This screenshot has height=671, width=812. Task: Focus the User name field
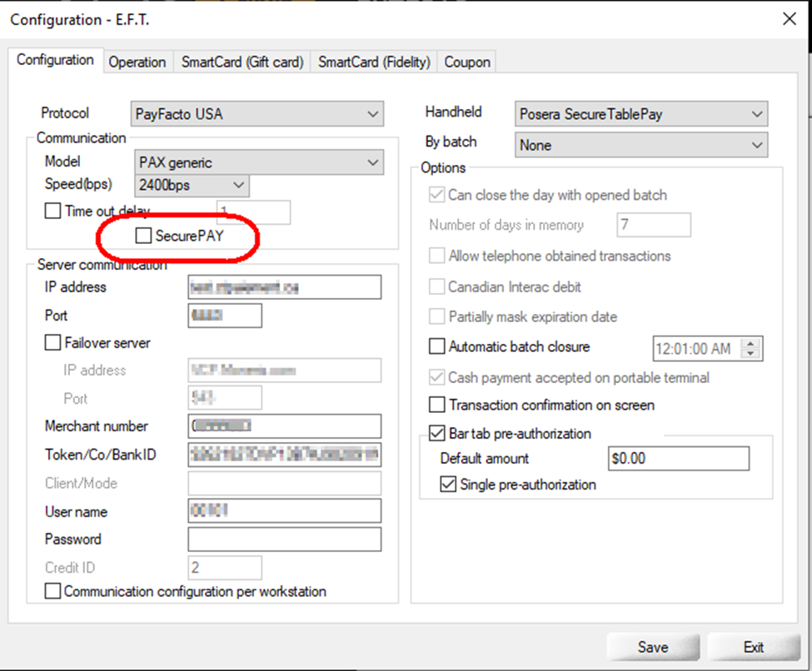pyautogui.click(x=285, y=511)
